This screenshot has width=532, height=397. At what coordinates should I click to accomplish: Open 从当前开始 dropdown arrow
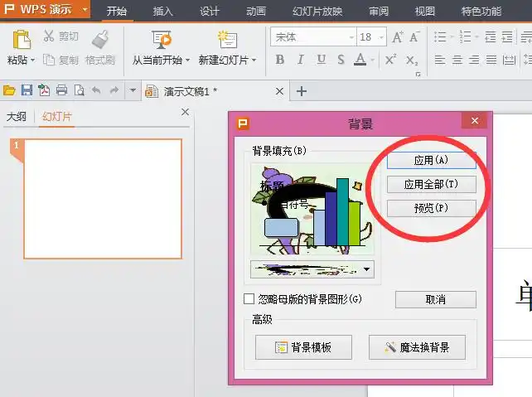[x=187, y=61]
